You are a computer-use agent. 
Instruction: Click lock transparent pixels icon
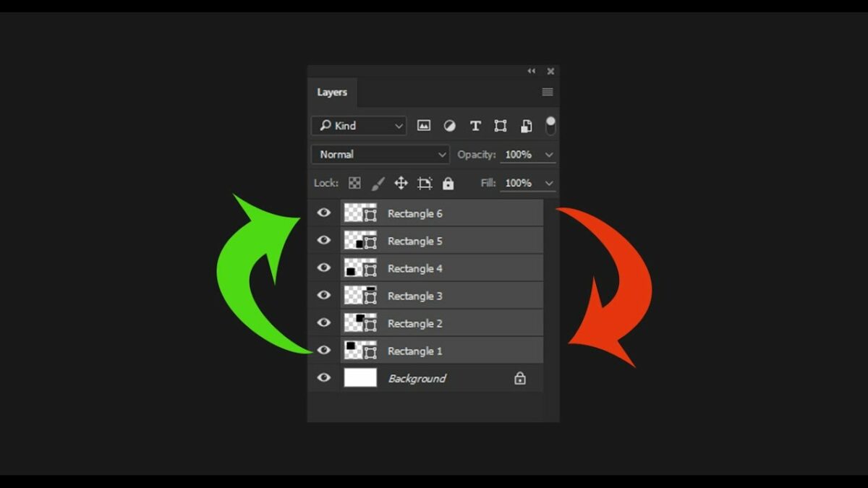354,184
